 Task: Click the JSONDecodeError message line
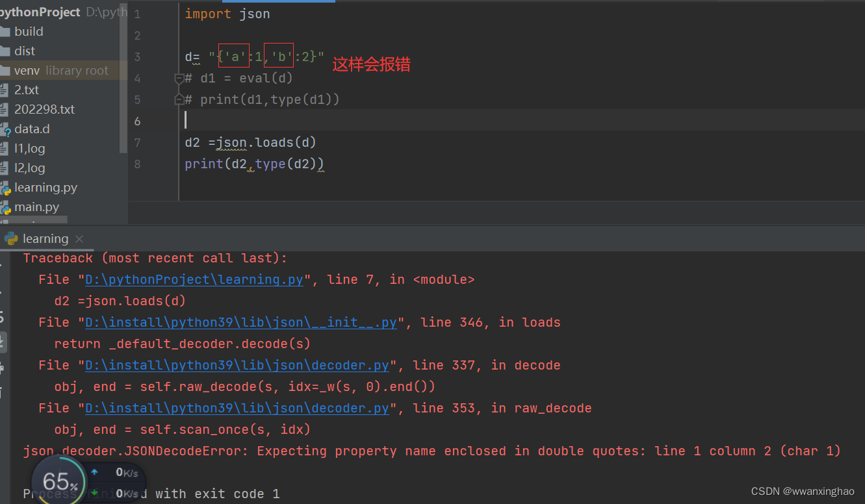[x=432, y=451]
